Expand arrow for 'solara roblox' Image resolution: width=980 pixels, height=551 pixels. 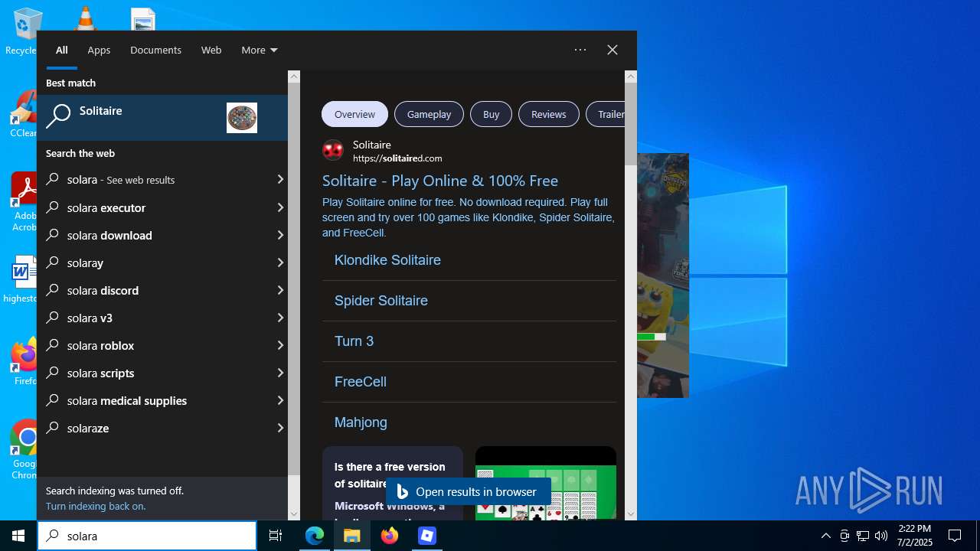[x=280, y=345]
